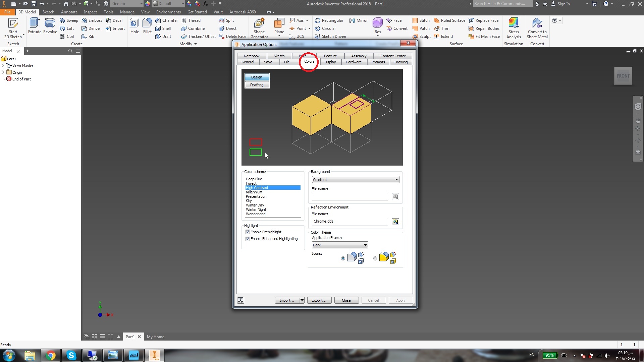Switch to the Display tab
This screenshot has width=644, height=362.
330,62
